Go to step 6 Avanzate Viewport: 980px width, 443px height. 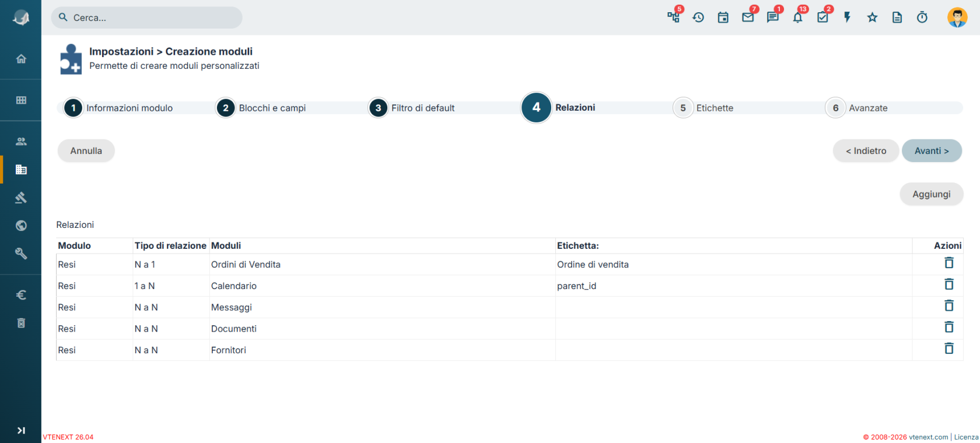click(x=857, y=108)
